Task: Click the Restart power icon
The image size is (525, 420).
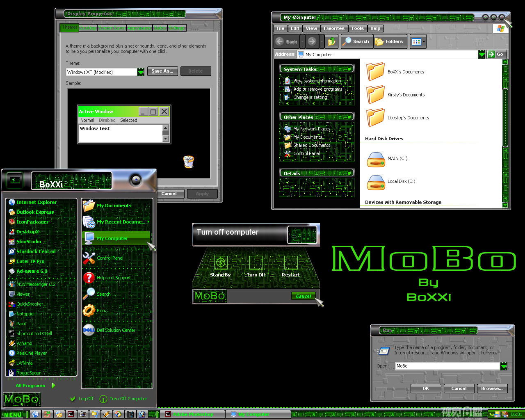Action: pos(291,262)
